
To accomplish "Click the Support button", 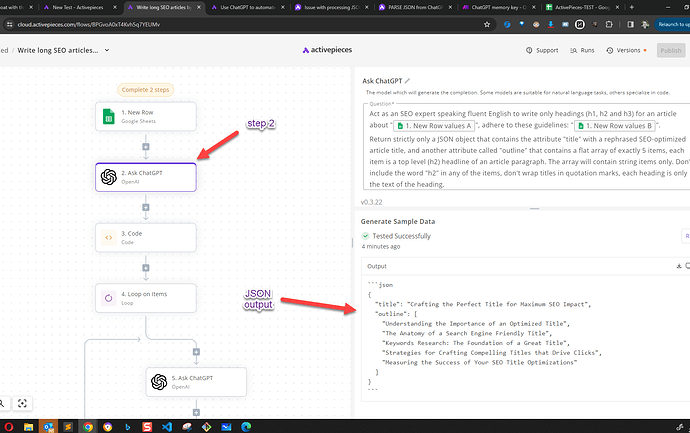I will click(542, 50).
